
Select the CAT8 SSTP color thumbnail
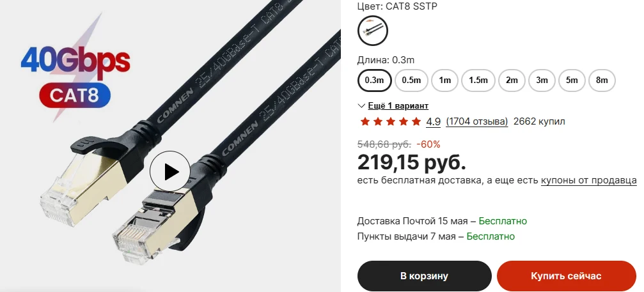tap(372, 30)
